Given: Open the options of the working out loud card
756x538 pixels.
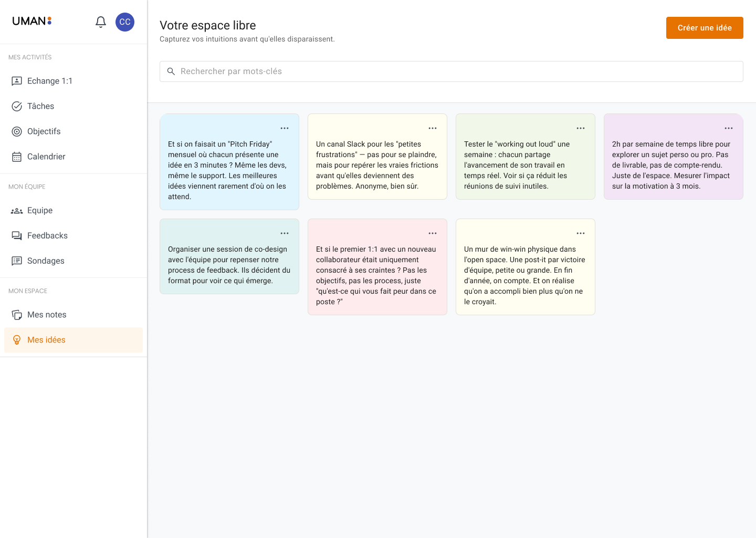Looking at the screenshot, I should coord(581,128).
